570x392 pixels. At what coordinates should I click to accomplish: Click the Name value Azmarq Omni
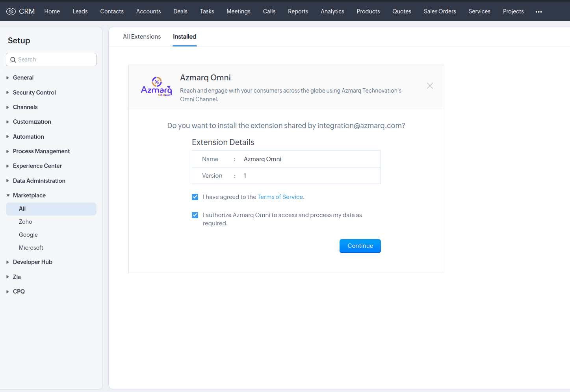click(x=262, y=159)
